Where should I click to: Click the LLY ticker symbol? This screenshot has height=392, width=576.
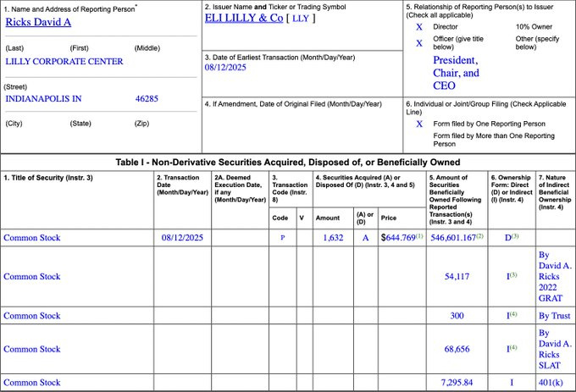301,18
